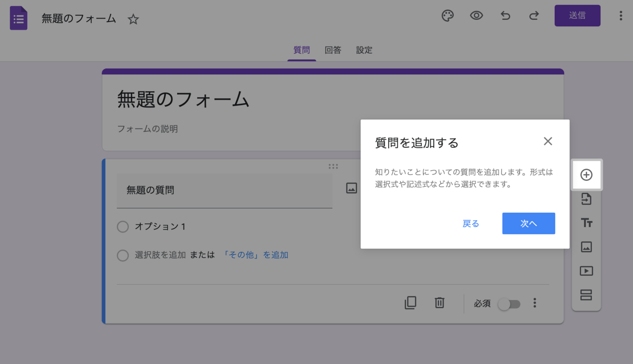Select the add image icon in sidebar

[586, 247]
